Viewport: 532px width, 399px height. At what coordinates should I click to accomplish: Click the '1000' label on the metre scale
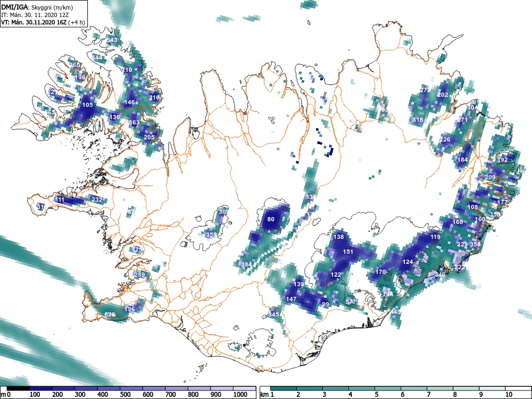point(240,395)
